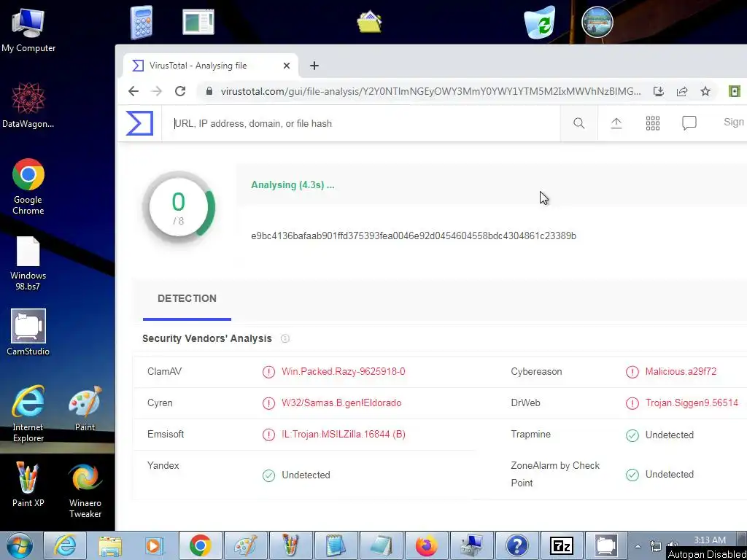This screenshot has height=560, width=747.
Task: Click the detection score circle 0/8
Action: pos(179,208)
